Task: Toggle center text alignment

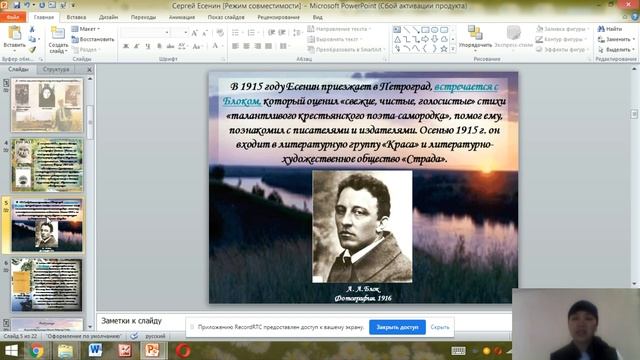Action: (247, 46)
